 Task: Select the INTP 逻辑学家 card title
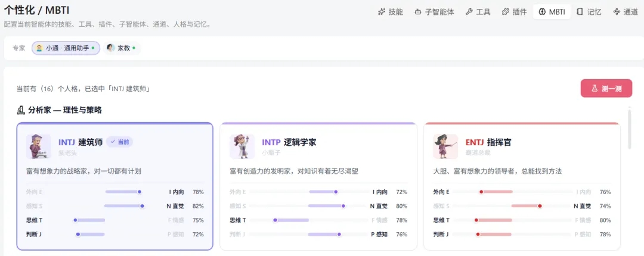289,142
